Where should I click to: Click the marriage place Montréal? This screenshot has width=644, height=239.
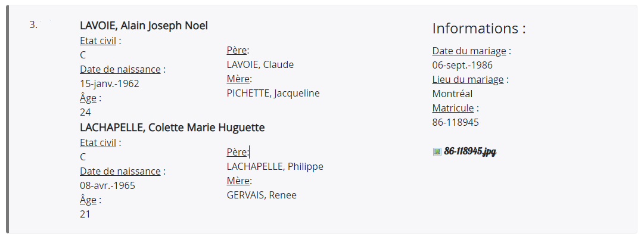(452, 94)
